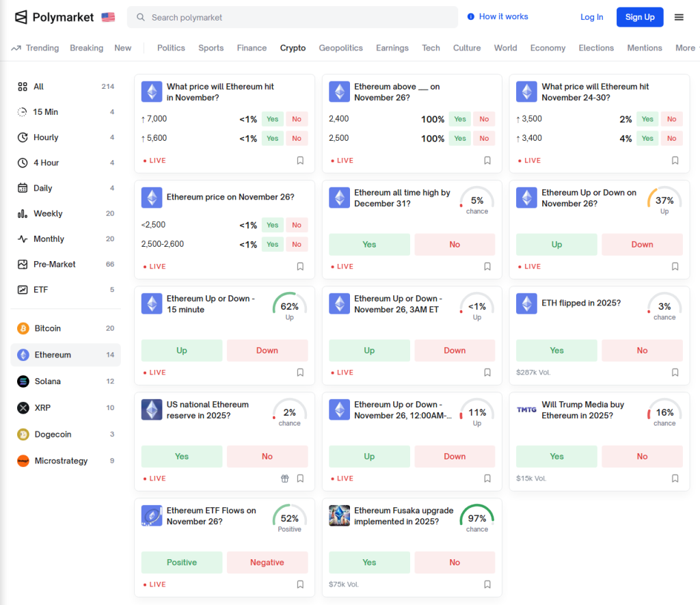Open the US flag region selector
This screenshot has height=605, width=700.
pyautogui.click(x=108, y=17)
